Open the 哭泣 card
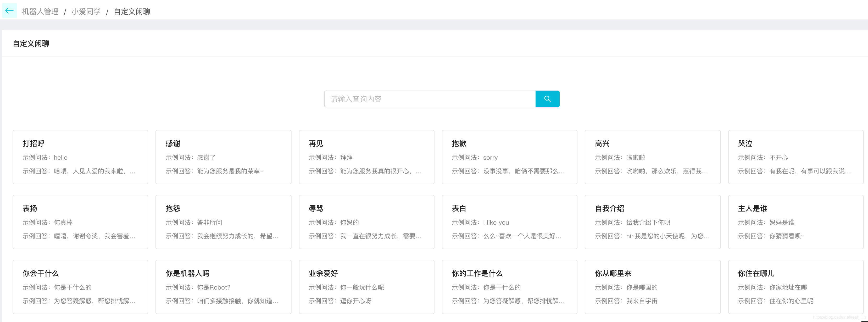 (795, 157)
